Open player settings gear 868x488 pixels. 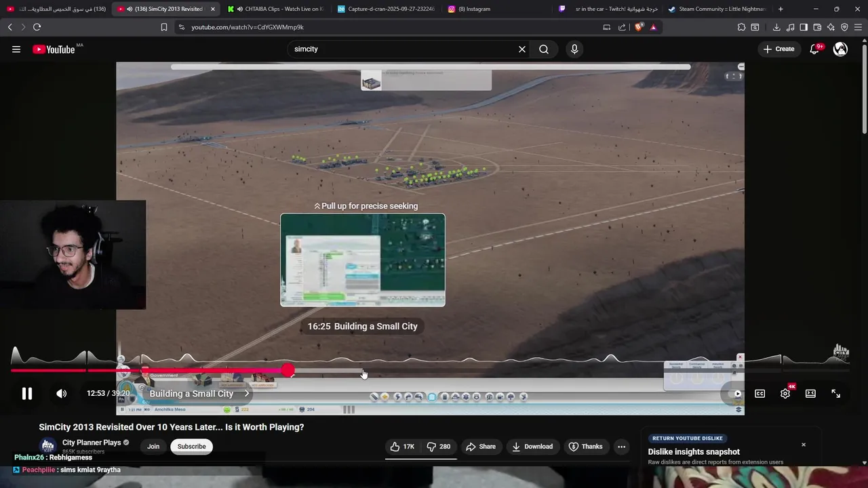click(x=785, y=393)
